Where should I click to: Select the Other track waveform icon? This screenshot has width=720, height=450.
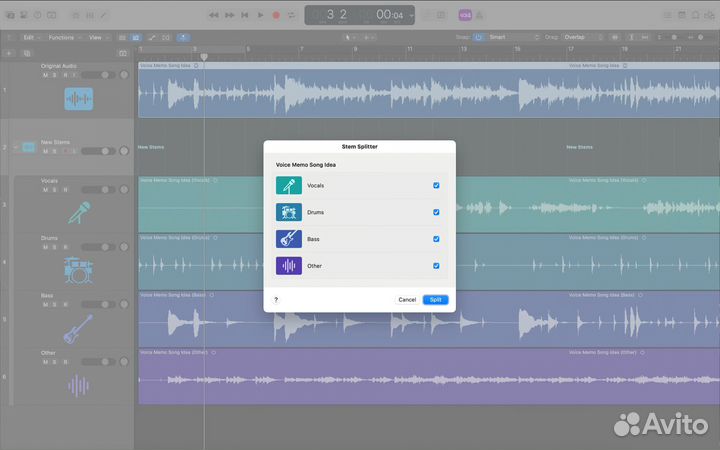point(79,386)
